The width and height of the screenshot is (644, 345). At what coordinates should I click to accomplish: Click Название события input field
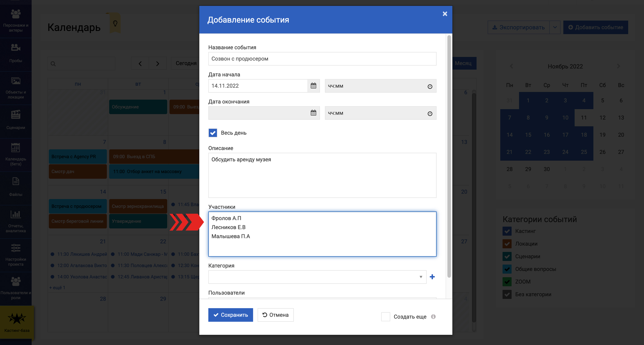(322, 59)
